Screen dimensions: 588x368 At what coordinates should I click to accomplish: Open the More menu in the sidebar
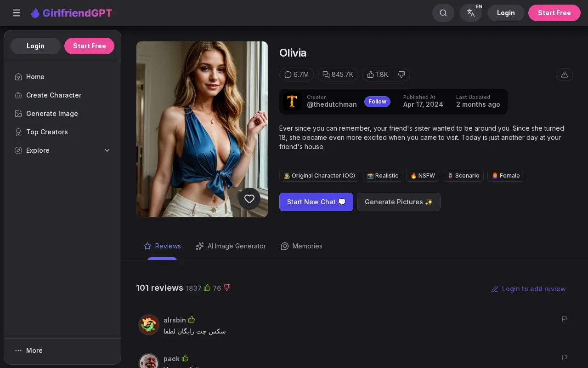coord(62,351)
